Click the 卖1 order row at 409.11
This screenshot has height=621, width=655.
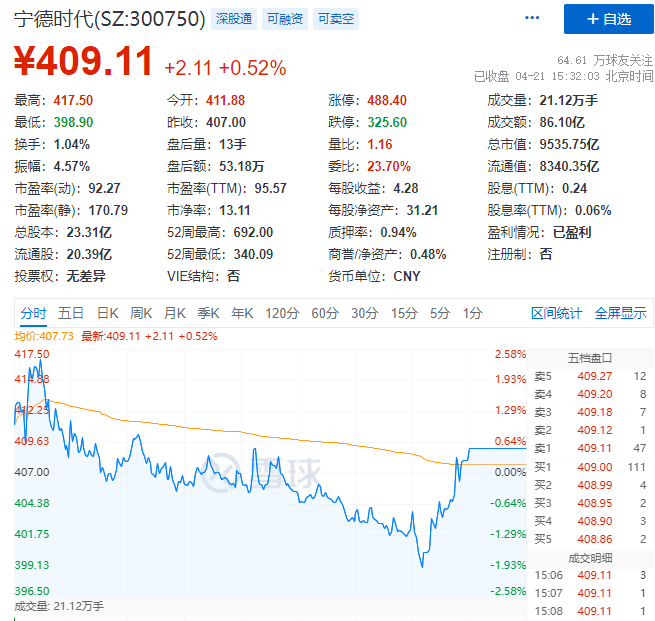[x=590, y=448]
